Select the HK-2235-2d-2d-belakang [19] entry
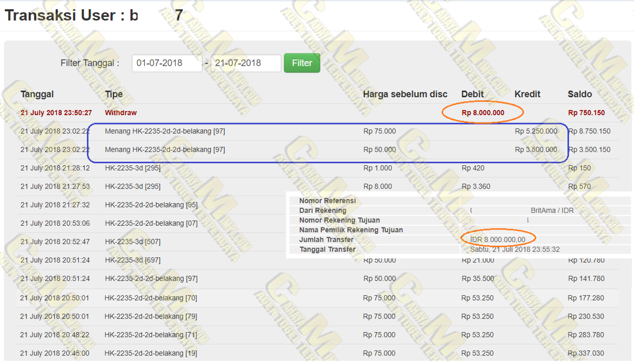 click(151, 353)
